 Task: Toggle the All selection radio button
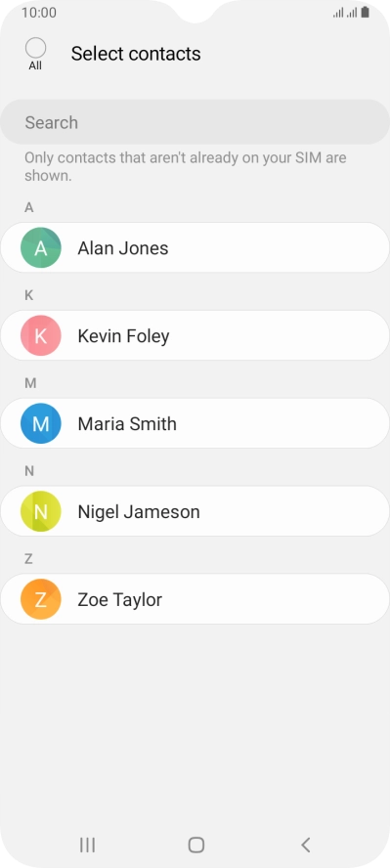(x=35, y=48)
